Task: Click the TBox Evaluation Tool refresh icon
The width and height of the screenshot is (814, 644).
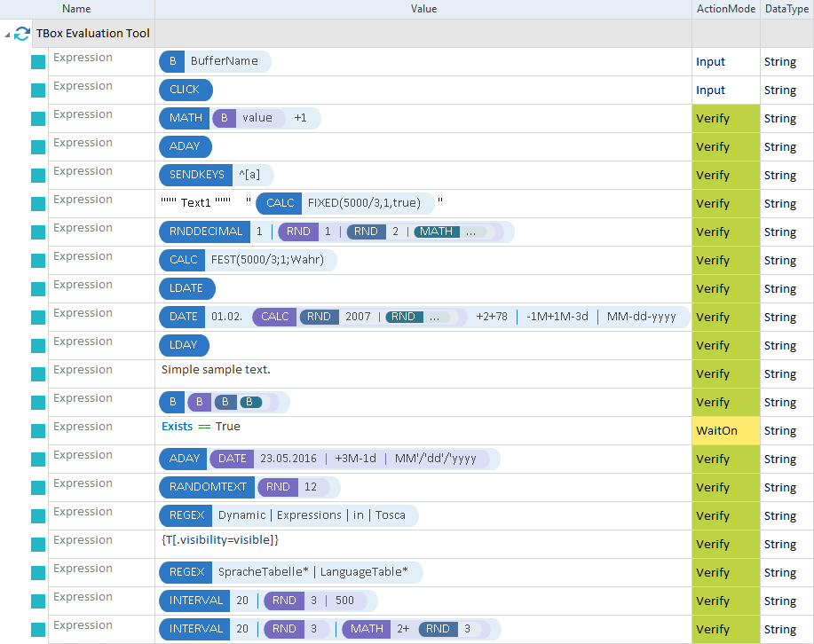Action: [22, 34]
